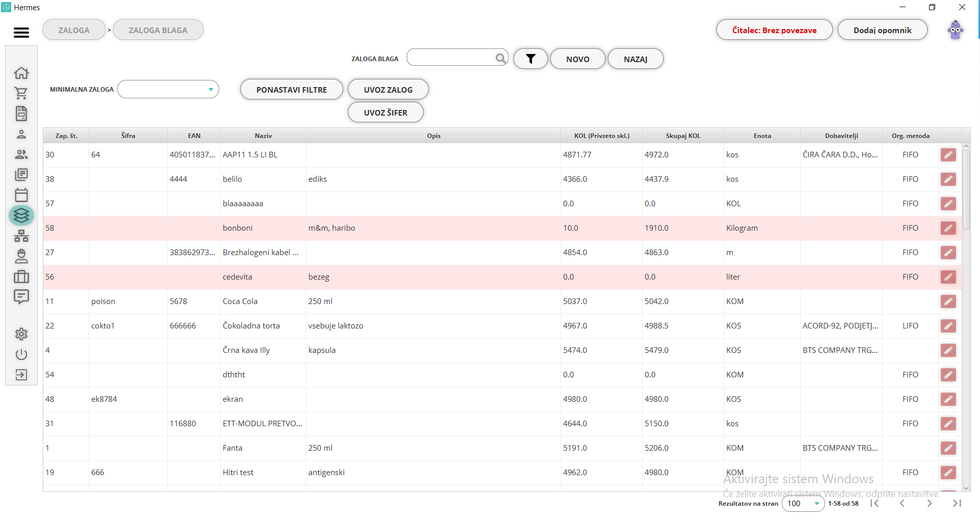Open the hamburger menu
This screenshot has width=980, height=523.
21,33
